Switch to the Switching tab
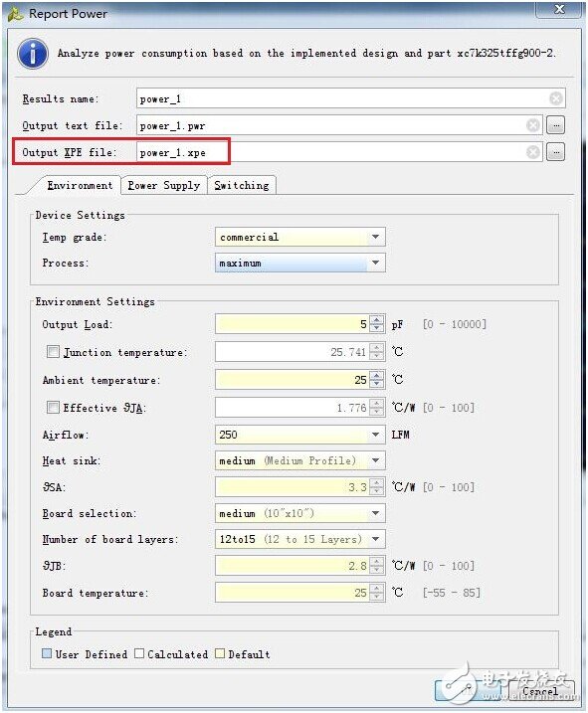The height and width of the screenshot is (713, 588). pos(242,186)
